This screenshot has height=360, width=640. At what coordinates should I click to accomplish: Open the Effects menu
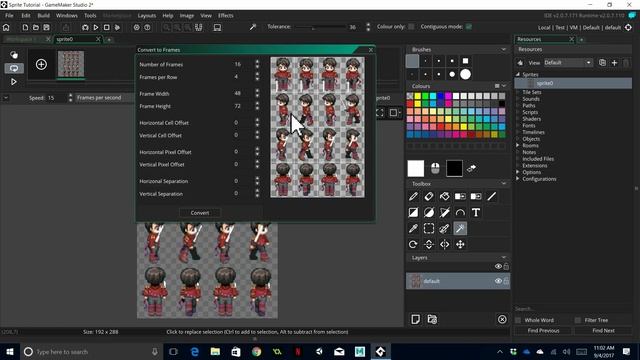point(225,16)
